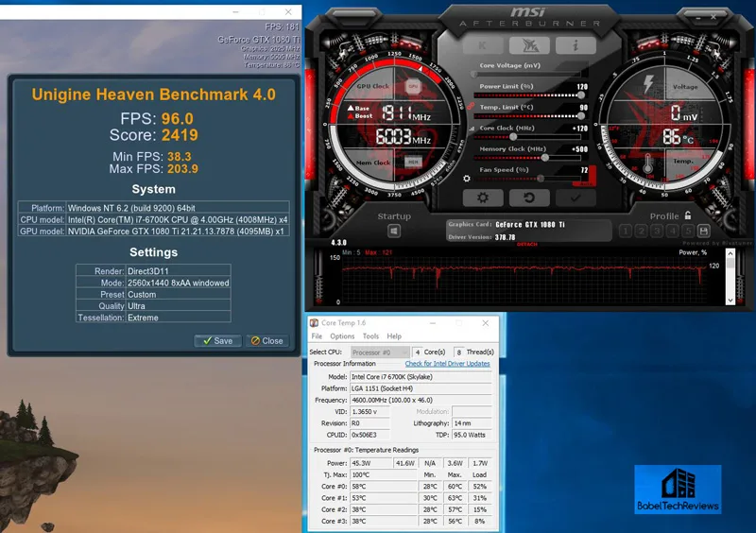This screenshot has width=756, height=533.
Task: Open the Core Temp Options menu
Action: coord(342,336)
